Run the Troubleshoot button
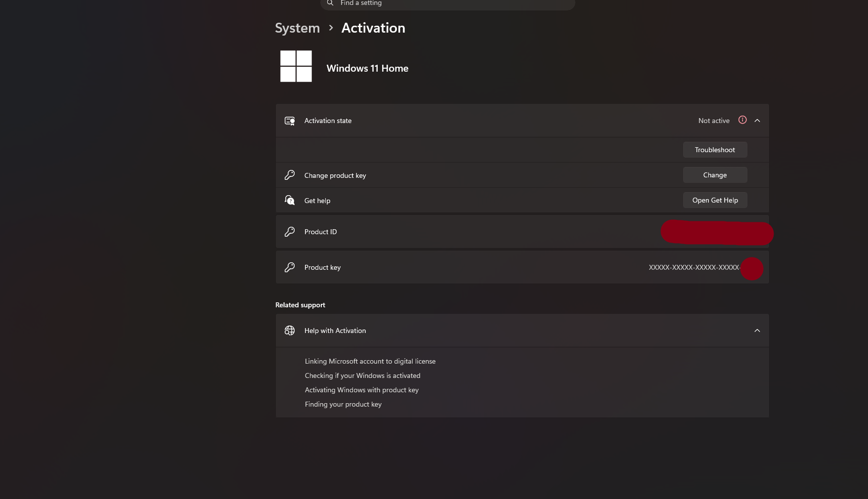 [x=715, y=150]
